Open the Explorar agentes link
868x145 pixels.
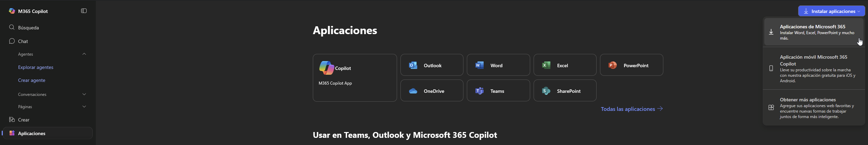[x=36, y=67]
